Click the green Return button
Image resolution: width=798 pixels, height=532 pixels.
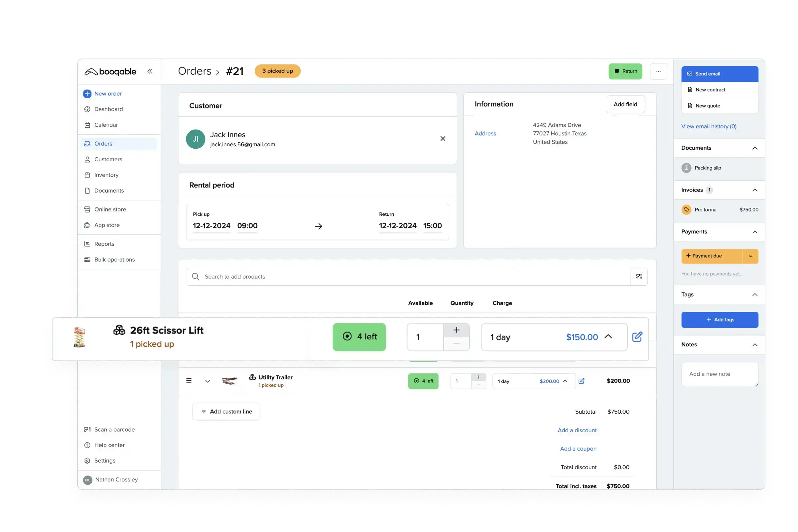click(x=625, y=71)
